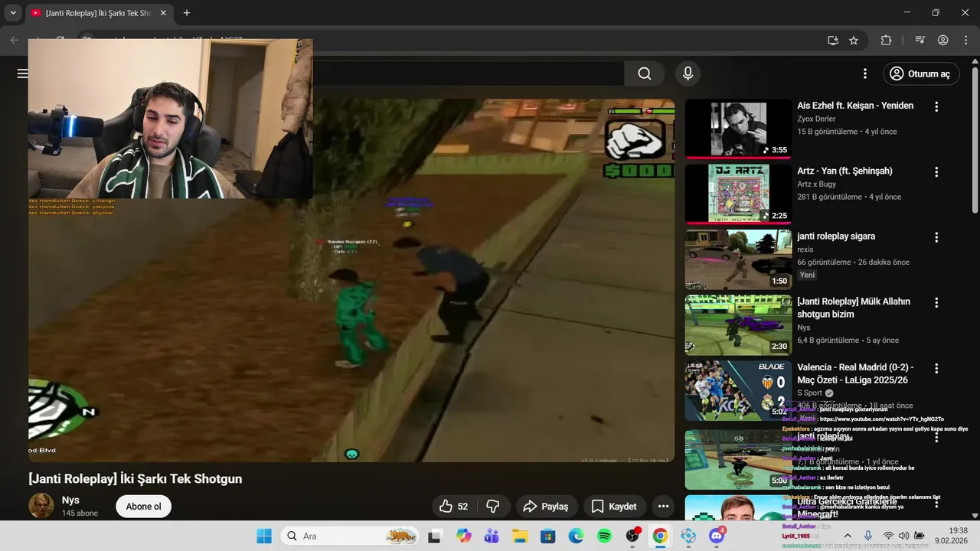Open Valencia - Real Madrid highlight thumbnail
This screenshot has width=980, height=551.
[x=738, y=390]
